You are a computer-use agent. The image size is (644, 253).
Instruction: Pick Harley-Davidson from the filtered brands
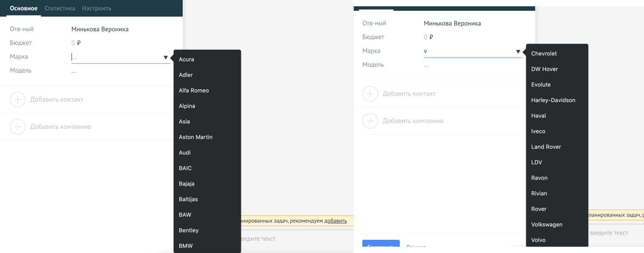pos(553,100)
